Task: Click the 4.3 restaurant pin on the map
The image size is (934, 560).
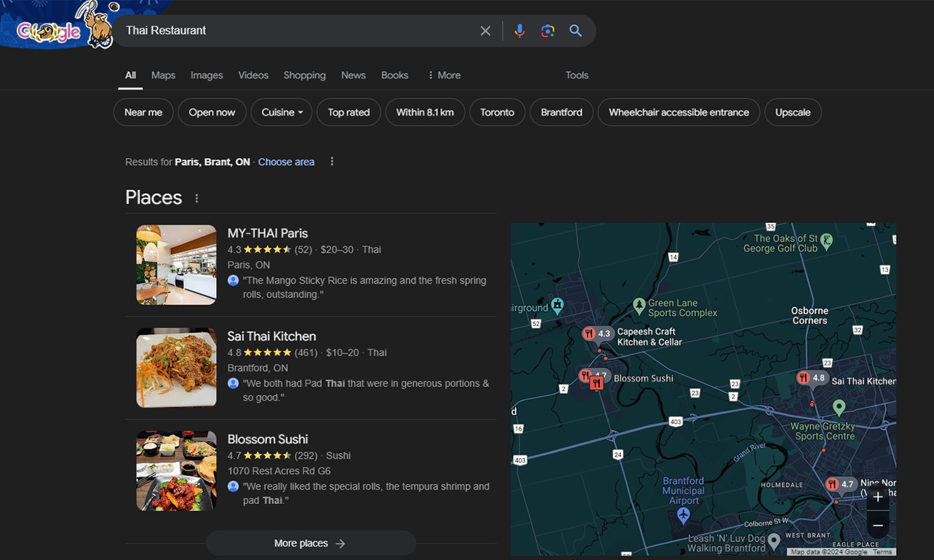Action: point(596,334)
